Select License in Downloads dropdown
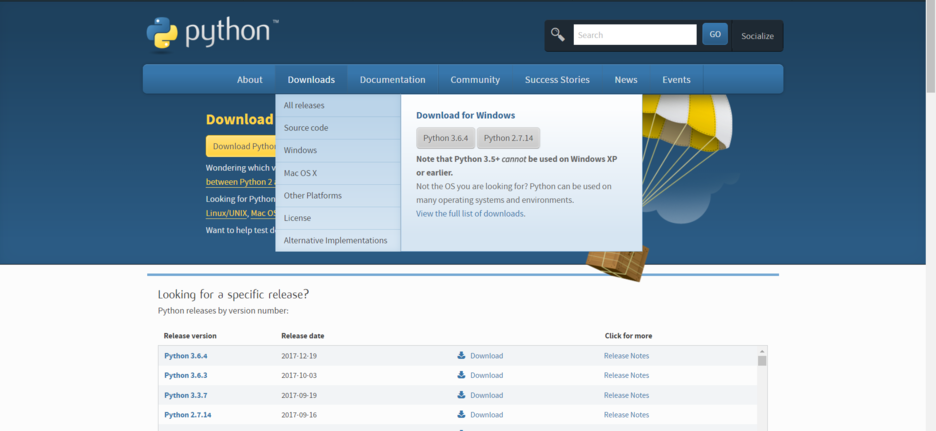 338,218
